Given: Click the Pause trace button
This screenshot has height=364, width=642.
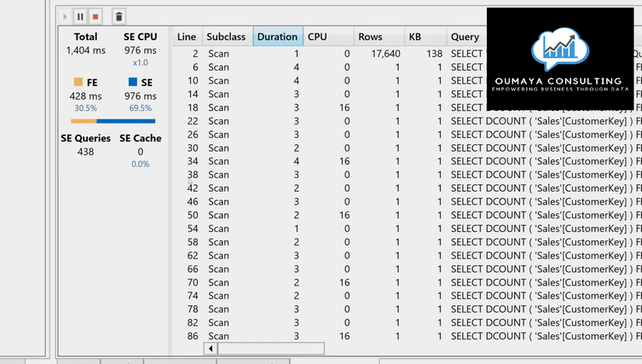Looking at the screenshot, I should point(80,16).
